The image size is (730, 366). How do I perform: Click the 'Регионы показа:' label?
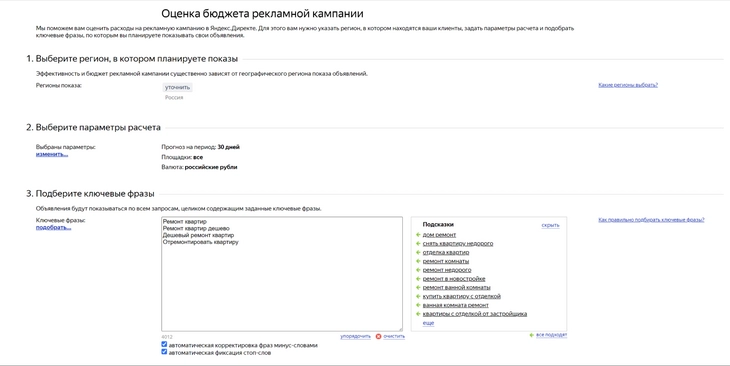coord(59,85)
